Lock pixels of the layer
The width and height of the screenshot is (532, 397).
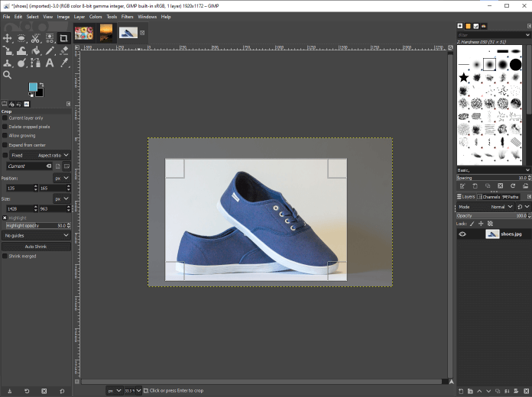[x=472, y=224]
